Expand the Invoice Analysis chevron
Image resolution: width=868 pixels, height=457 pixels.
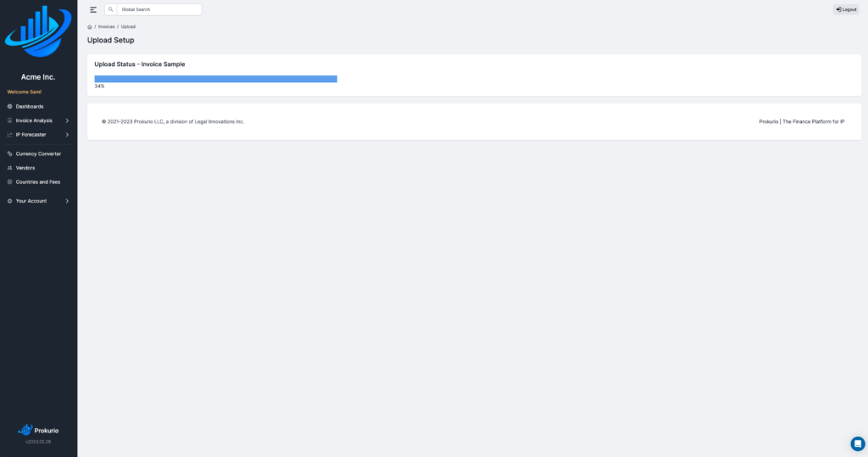click(67, 120)
